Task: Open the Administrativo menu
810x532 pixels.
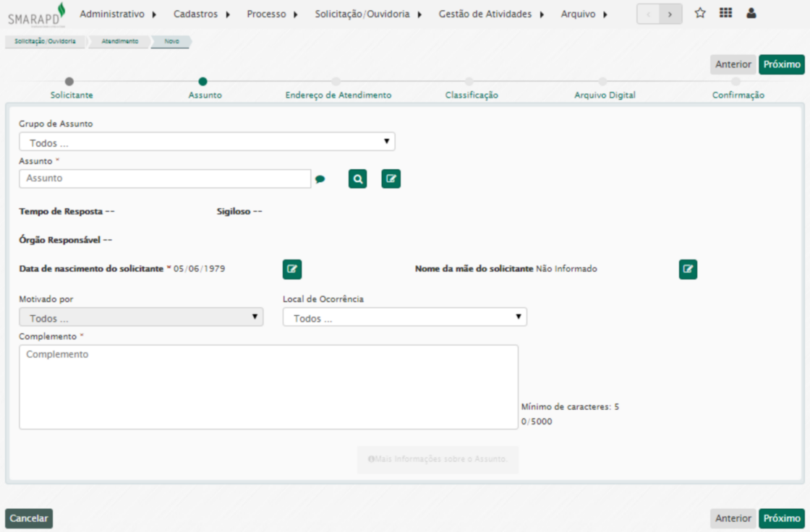Action: tap(118, 14)
